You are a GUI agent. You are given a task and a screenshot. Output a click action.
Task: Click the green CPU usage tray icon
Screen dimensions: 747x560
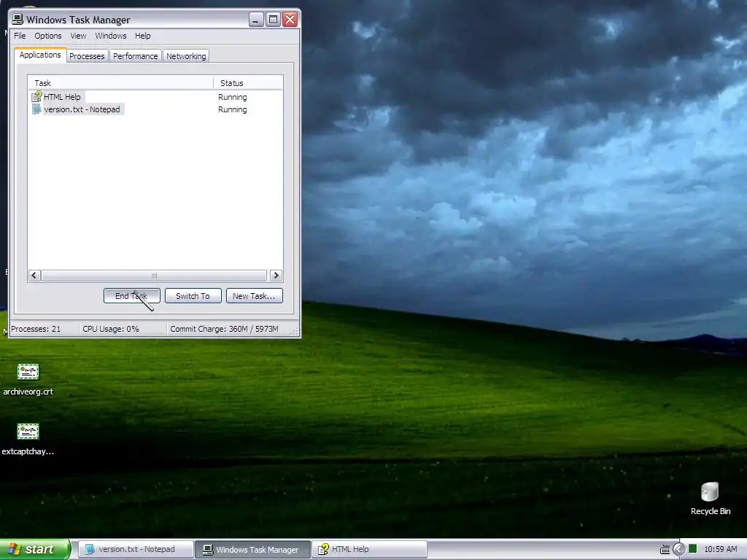coord(693,549)
